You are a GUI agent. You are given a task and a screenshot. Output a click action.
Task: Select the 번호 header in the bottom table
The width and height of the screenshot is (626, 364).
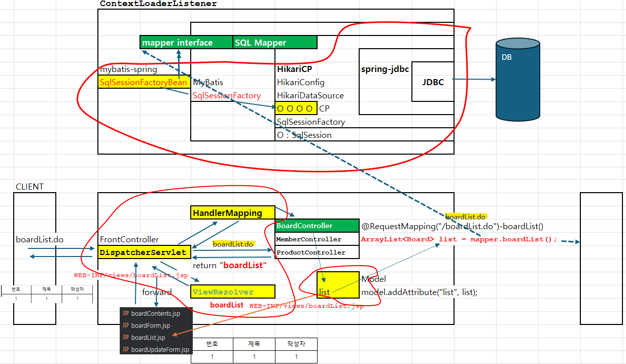tap(212, 344)
